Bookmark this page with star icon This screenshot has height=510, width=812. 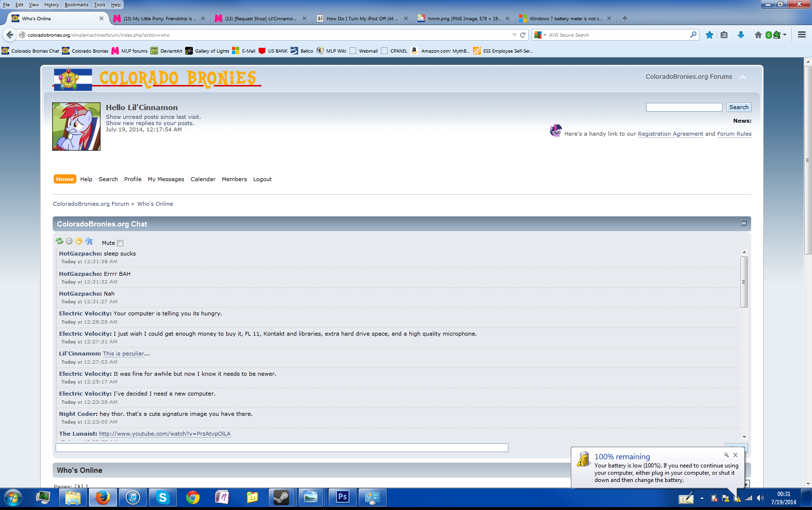tap(709, 35)
